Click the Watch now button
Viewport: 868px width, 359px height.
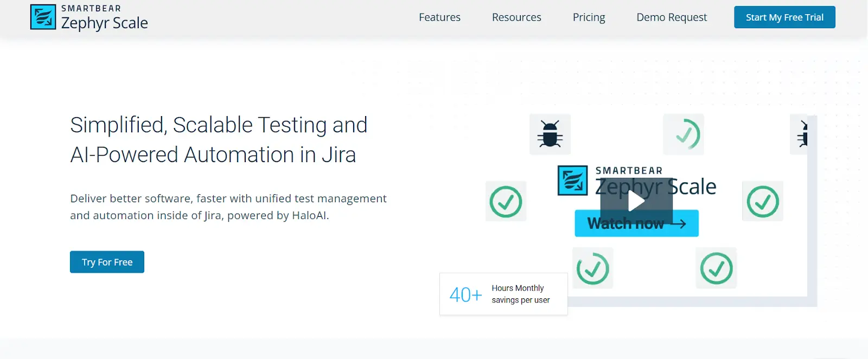(636, 223)
